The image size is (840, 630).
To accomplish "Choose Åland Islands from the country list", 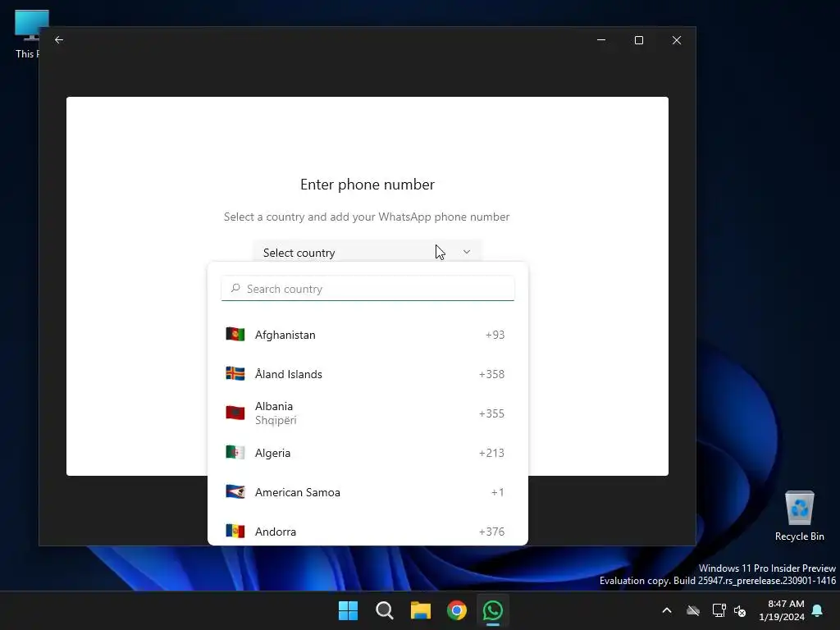I will 367,374.
